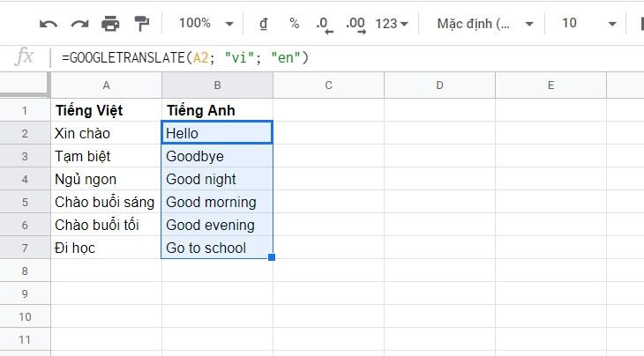Click the blue fill handle square

click(x=272, y=257)
